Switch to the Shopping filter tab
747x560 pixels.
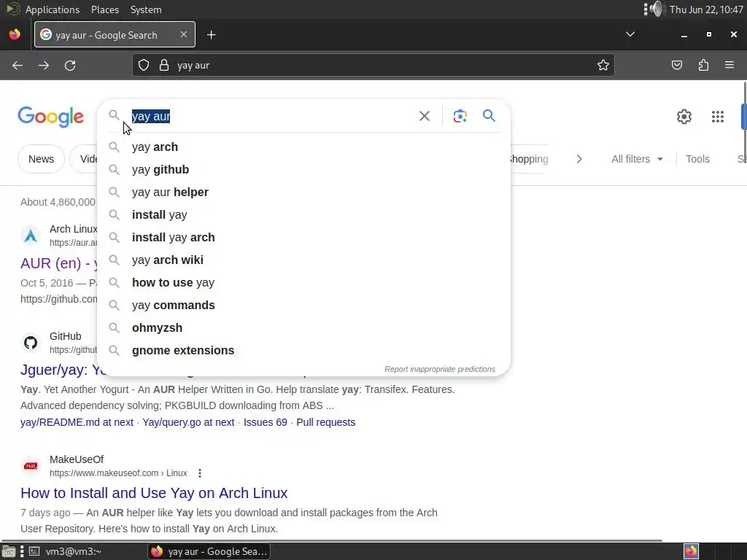point(529,159)
